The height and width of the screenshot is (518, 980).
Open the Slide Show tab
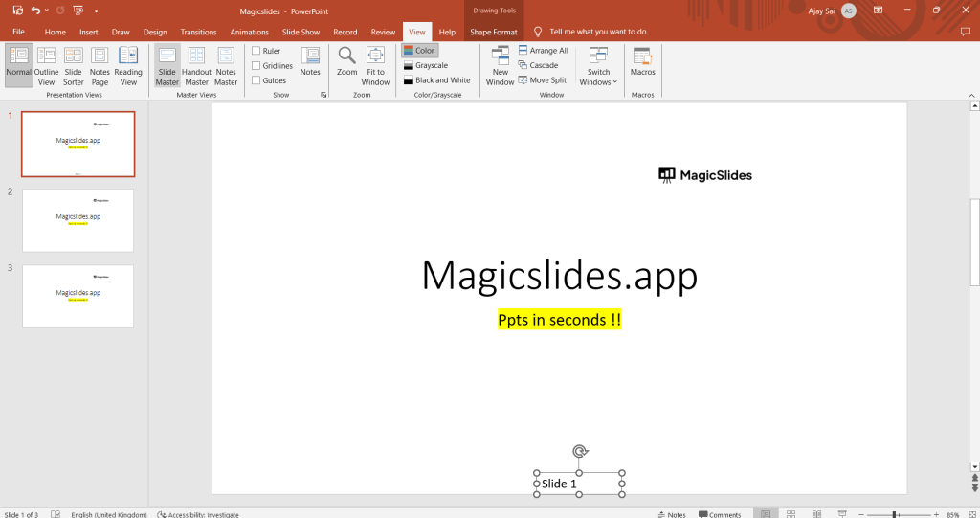(301, 32)
